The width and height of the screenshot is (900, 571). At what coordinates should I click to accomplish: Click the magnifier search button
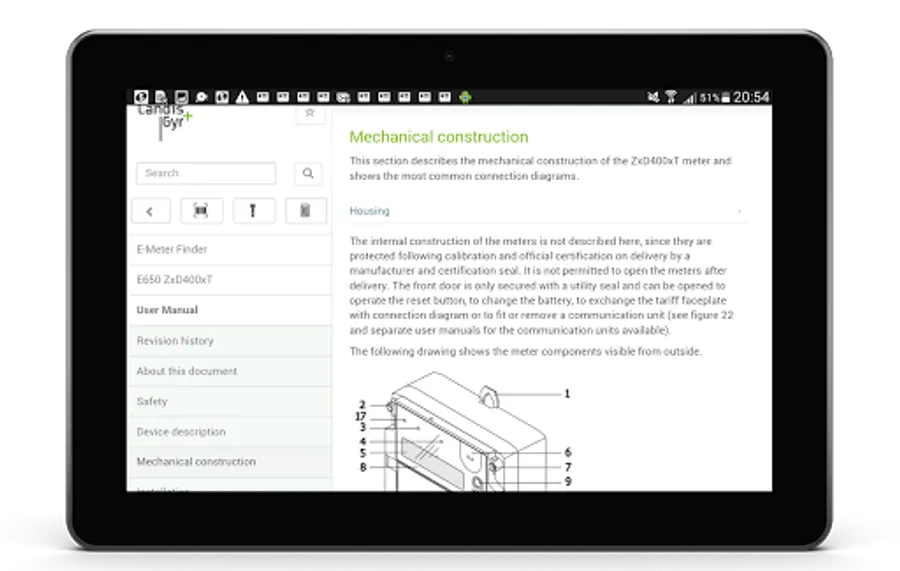[308, 173]
